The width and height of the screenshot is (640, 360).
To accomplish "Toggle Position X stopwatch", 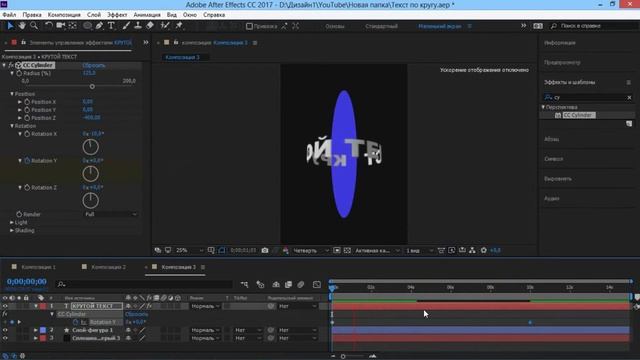I will pyautogui.click(x=27, y=102).
